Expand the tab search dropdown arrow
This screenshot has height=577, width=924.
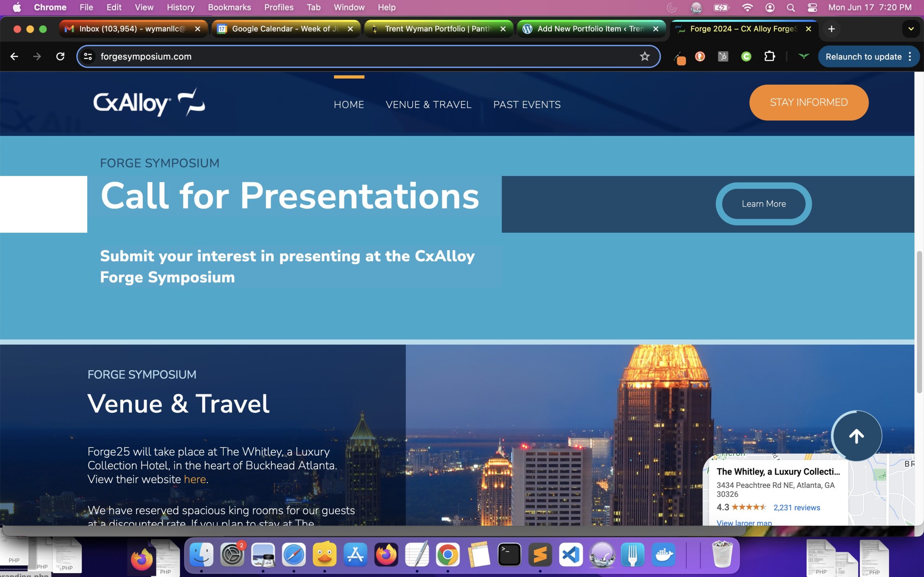[911, 29]
